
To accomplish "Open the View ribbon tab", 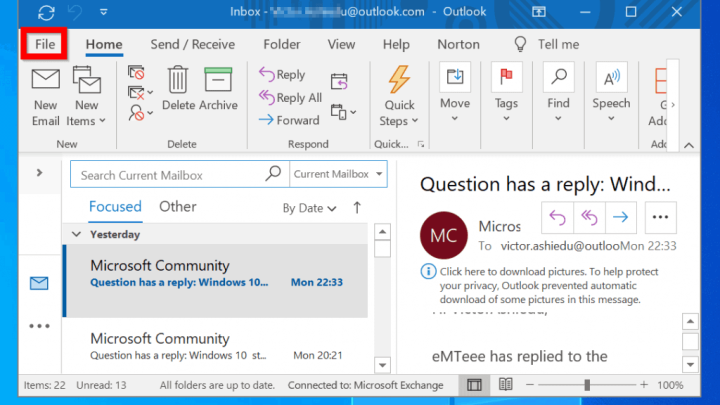I will 341,44.
